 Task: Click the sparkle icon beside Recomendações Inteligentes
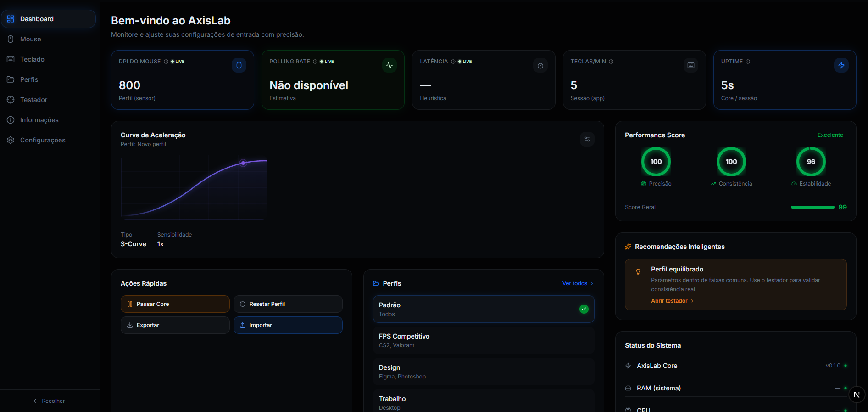[628, 247]
